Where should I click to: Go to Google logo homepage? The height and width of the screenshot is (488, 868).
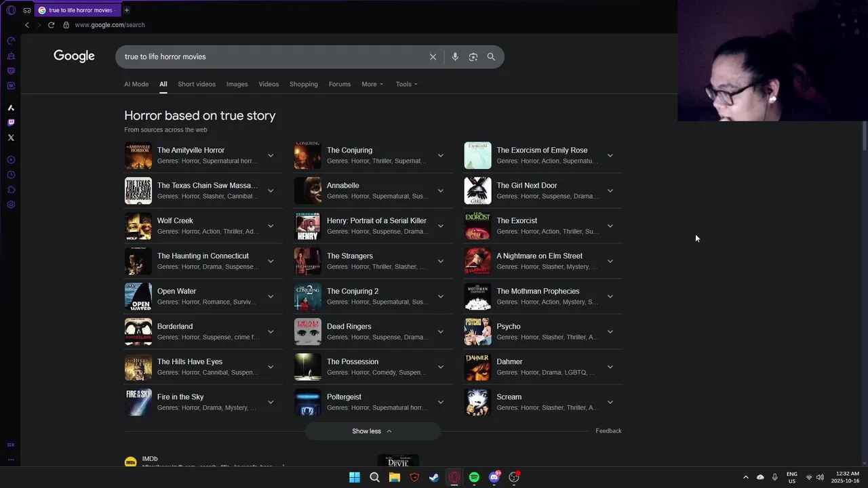tap(74, 56)
